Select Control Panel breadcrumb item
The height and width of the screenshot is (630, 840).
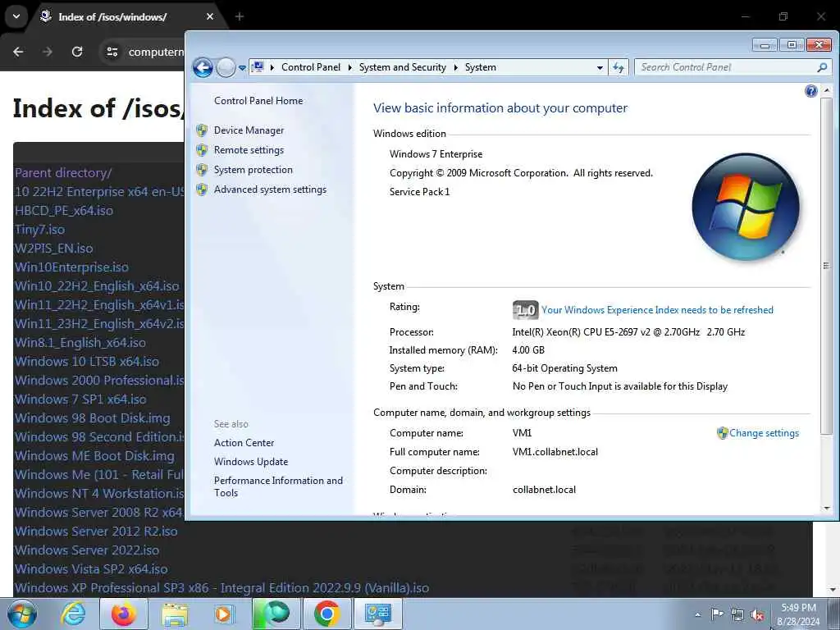(x=311, y=67)
